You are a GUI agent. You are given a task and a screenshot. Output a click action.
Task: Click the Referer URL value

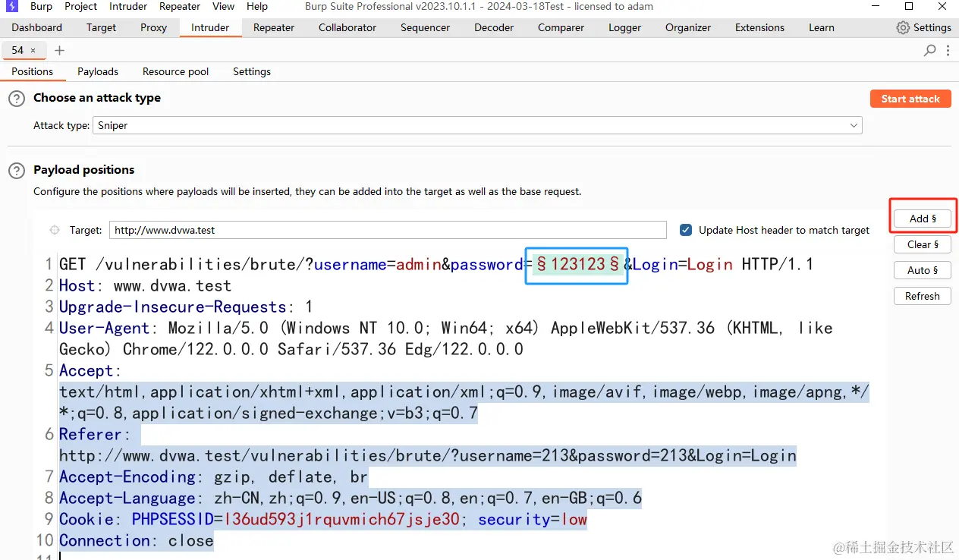click(x=428, y=455)
